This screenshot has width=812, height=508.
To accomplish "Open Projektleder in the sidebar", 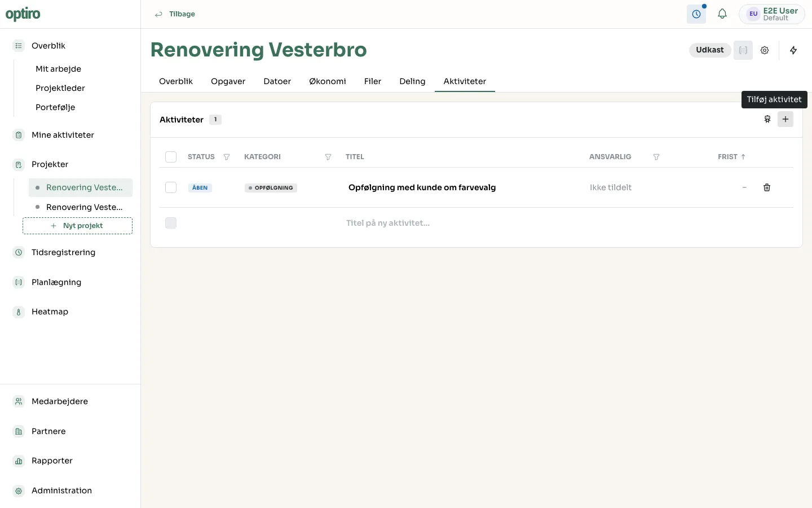I will tap(60, 88).
